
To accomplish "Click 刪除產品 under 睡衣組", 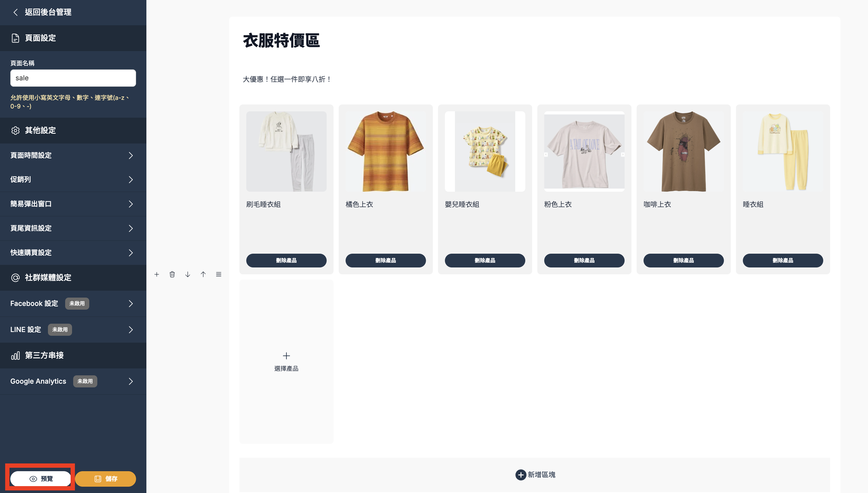I will 783,260.
